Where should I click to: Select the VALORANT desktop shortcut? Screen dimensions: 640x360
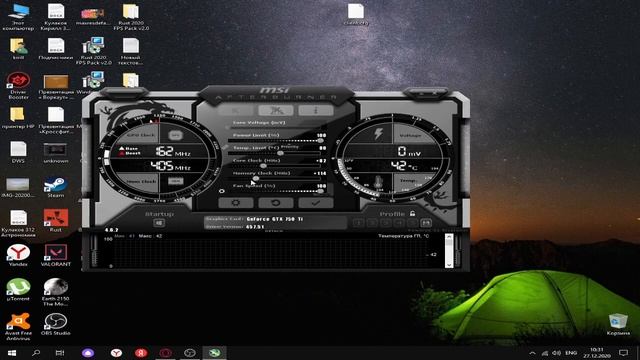[x=56, y=255]
